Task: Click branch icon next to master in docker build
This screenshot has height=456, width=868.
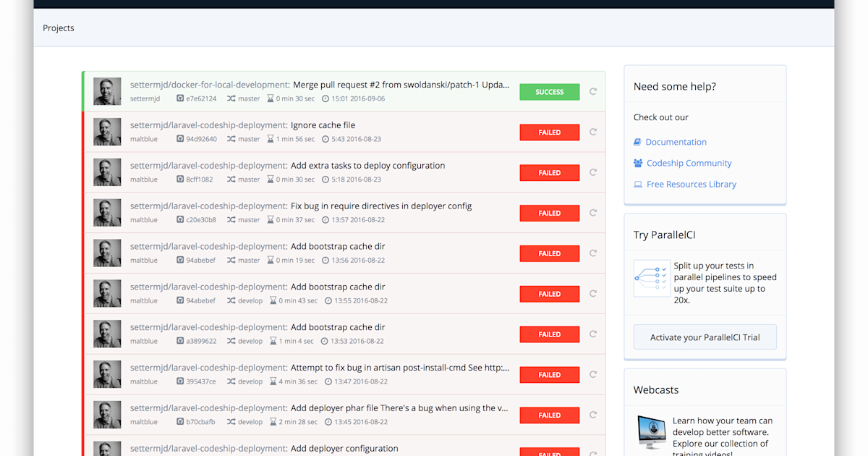Action: [x=231, y=98]
